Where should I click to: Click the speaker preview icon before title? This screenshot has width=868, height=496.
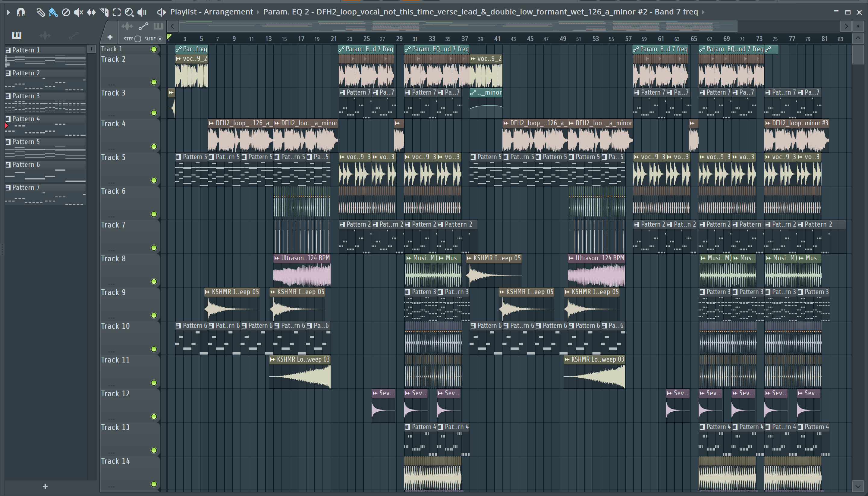click(162, 13)
